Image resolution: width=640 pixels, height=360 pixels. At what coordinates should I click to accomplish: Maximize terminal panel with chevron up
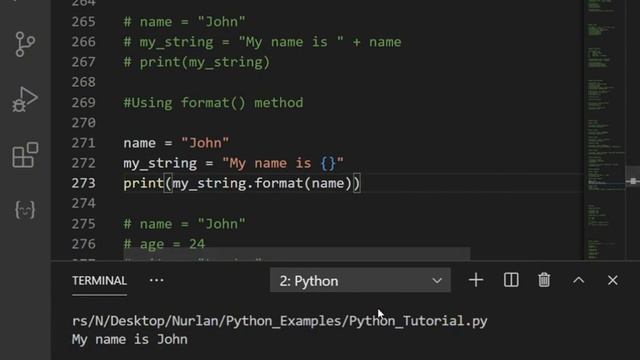click(578, 280)
